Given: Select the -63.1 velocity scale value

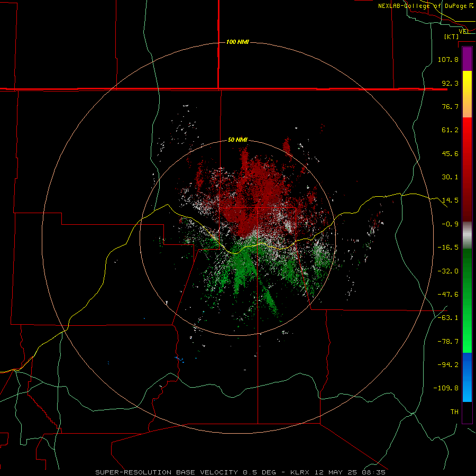Looking at the screenshot, I should tap(448, 318).
